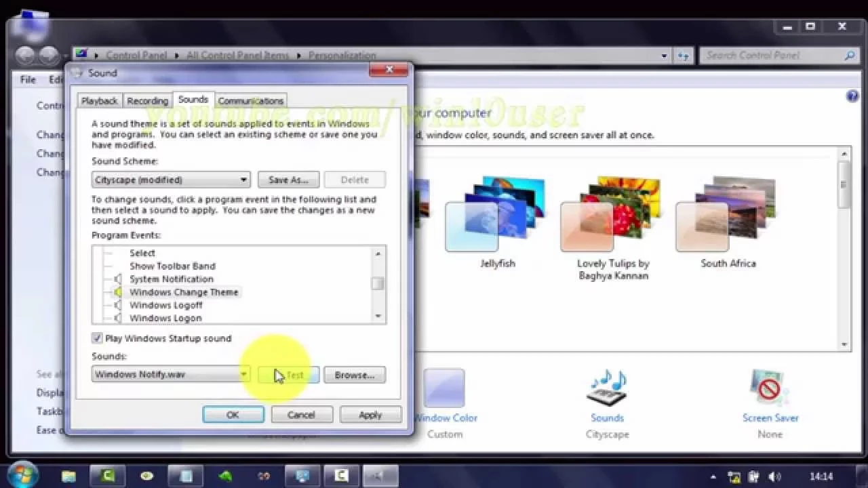Select Show Toolbar Band event
The height and width of the screenshot is (488, 868).
coord(172,266)
